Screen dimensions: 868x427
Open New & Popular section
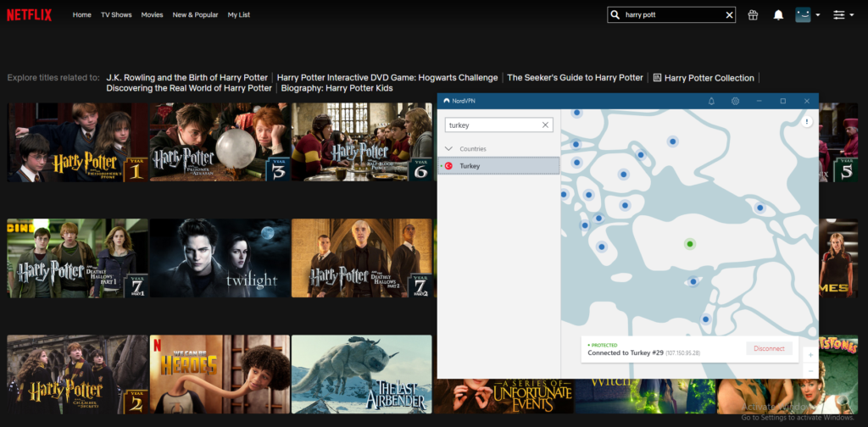pos(196,15)
